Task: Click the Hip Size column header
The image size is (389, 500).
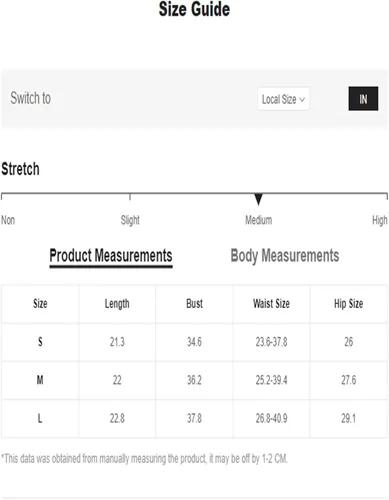Action: coord(349,304)
